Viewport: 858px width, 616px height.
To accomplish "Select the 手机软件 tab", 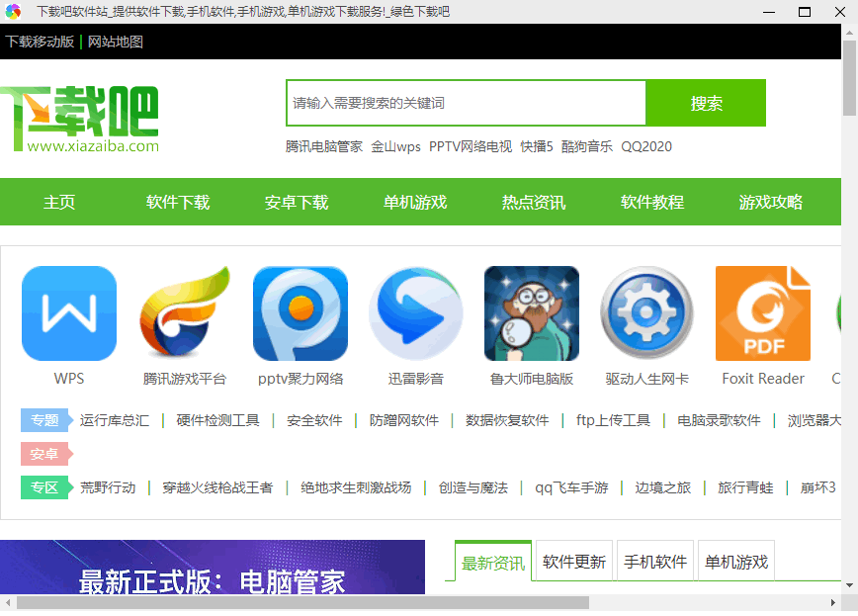I will (655, 562).
